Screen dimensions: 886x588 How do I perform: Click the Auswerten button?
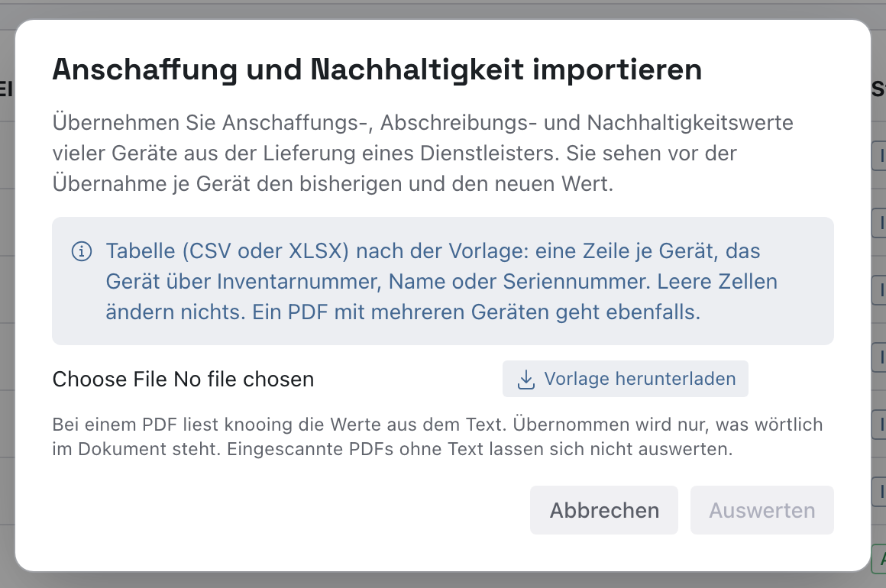(x=762, y=510)
